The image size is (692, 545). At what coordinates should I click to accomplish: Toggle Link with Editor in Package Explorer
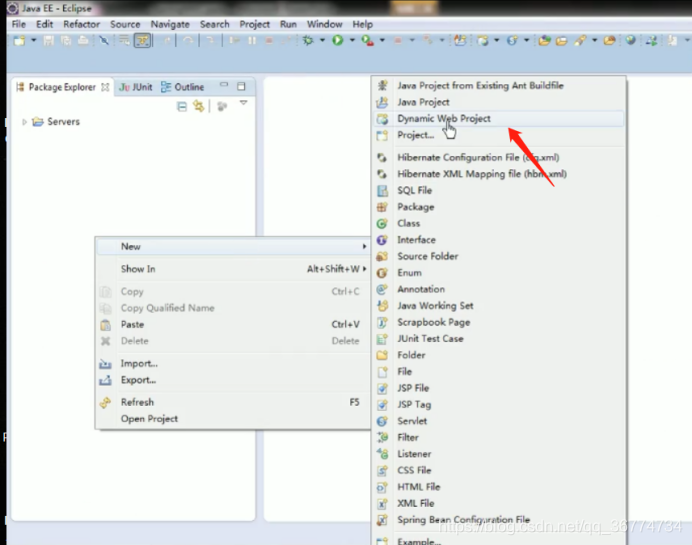point(199,106)
